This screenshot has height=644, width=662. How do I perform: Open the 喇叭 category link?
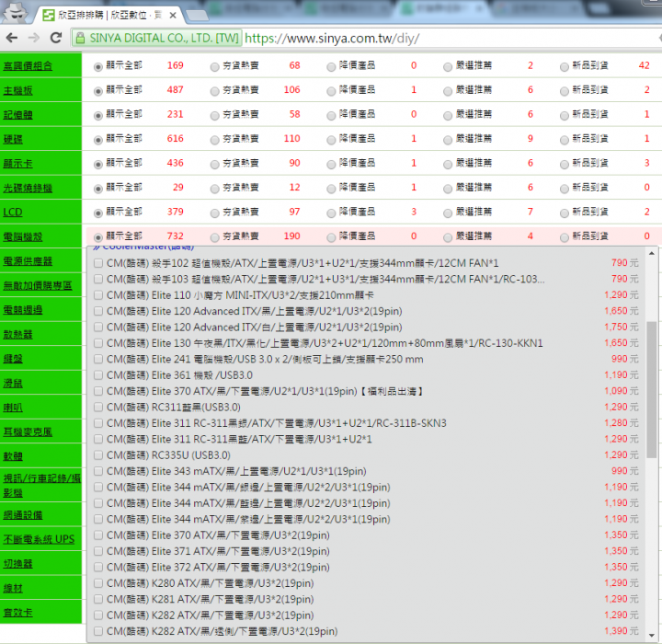click(13, 408)
